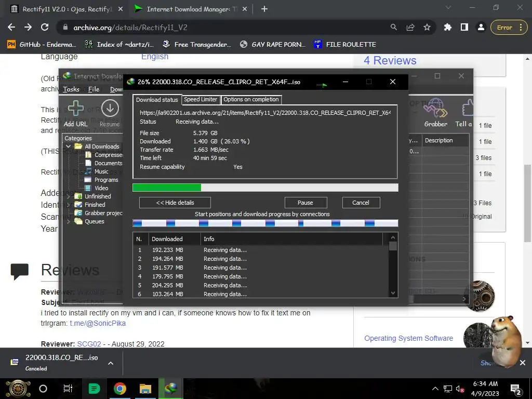Switch to the Internet Download Manager Chrome tab
This screenshot has width=532, height=399.
191,9
